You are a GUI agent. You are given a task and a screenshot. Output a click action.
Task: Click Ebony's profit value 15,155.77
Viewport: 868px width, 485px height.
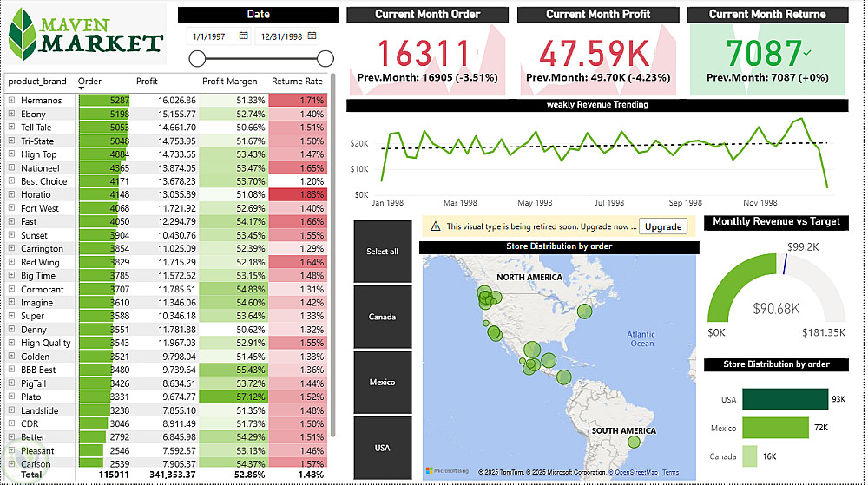point(176,114)
